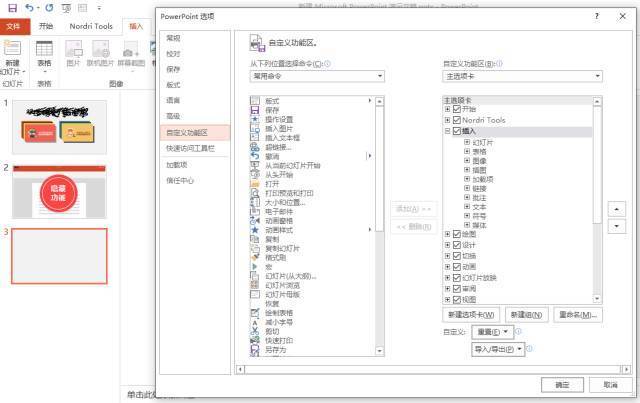Viewport: 640px width, 403px height.
Task: Select the 插入图片 command icon
Action: click(x=255, y=129)
